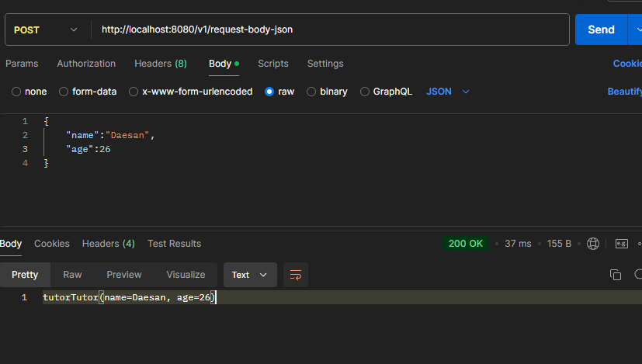
Task: Select the request Body tab
Action: pyautogui.click(x=224, y=64)
